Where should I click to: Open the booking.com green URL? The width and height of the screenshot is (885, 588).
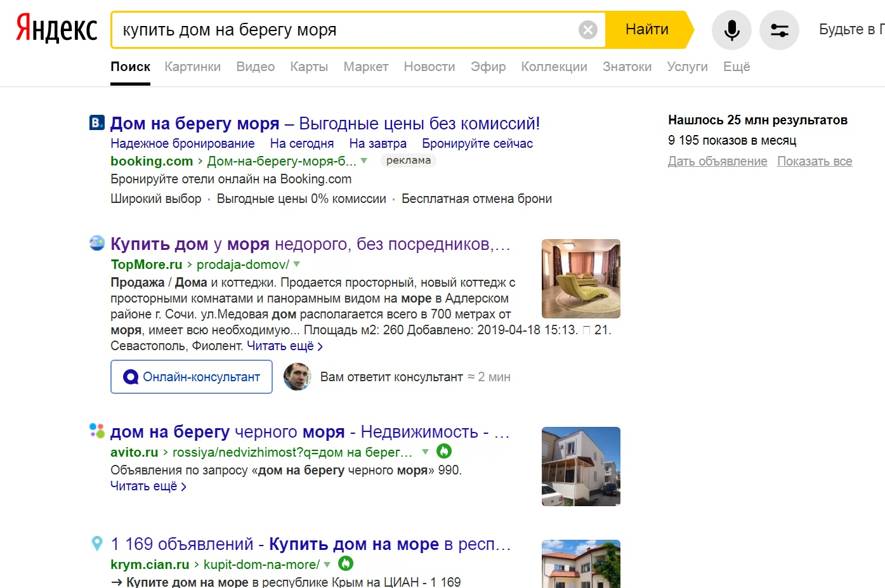tap(152, 161)
